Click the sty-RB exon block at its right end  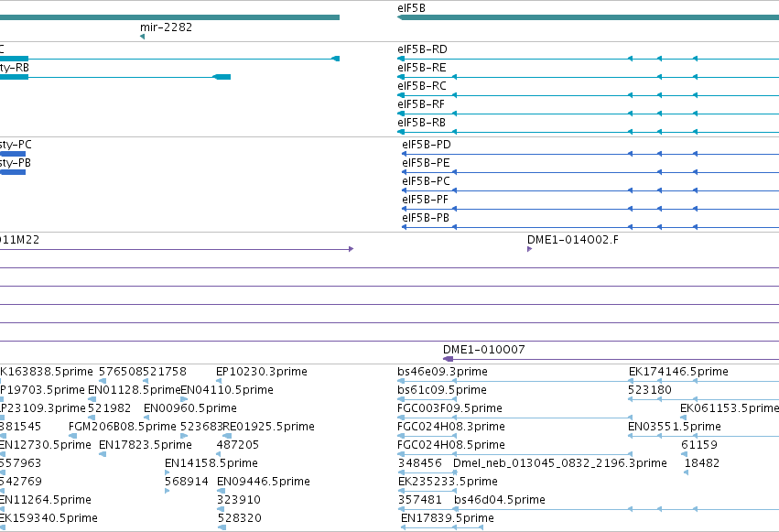point(222,77)
